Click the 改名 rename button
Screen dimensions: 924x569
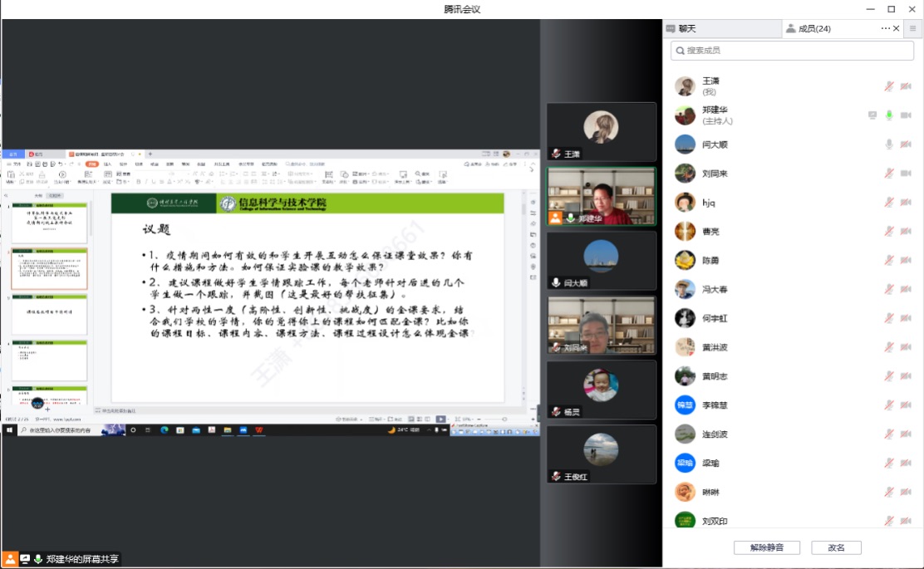[836, 547]
